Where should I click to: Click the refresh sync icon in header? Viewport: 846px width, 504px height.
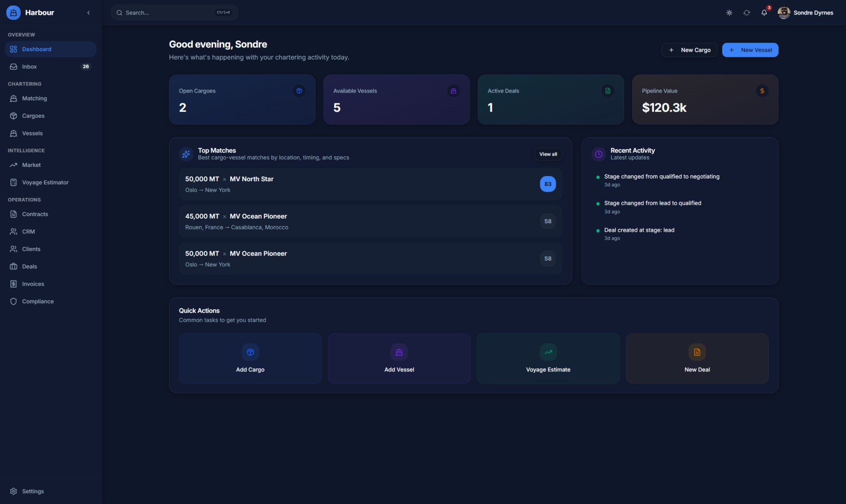tap(746, 13)
